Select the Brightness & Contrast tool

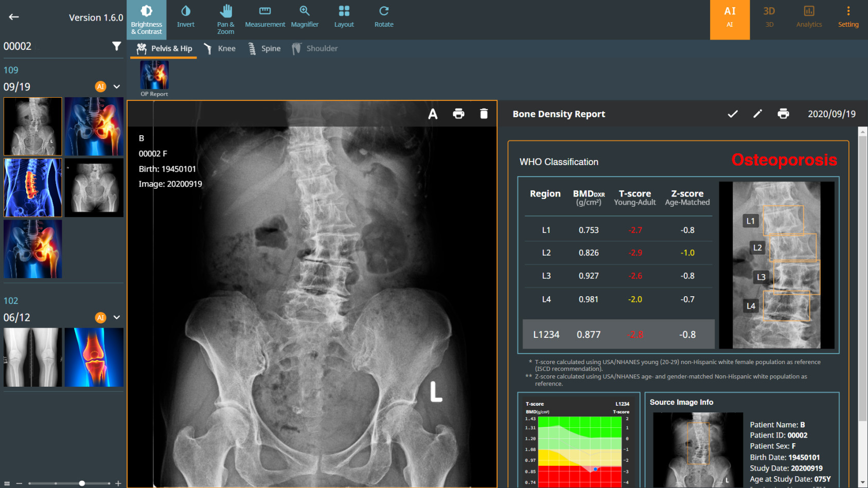tap(147, 20)
